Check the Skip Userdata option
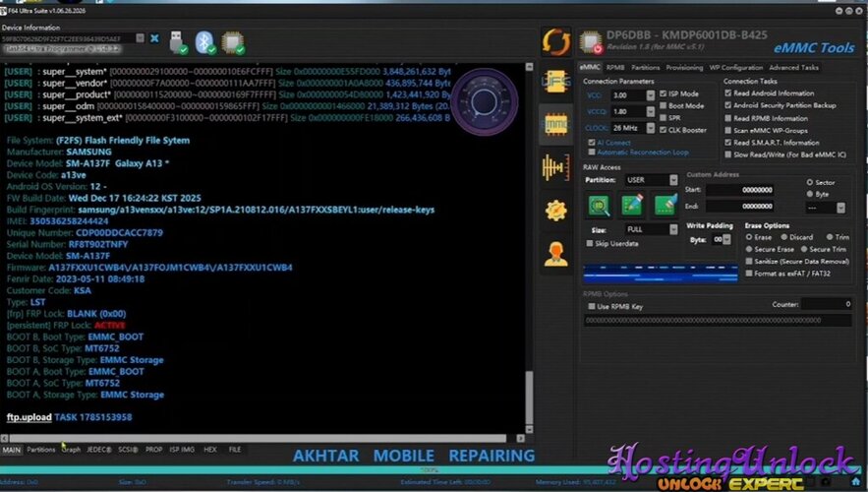 (x=590, y=243)
